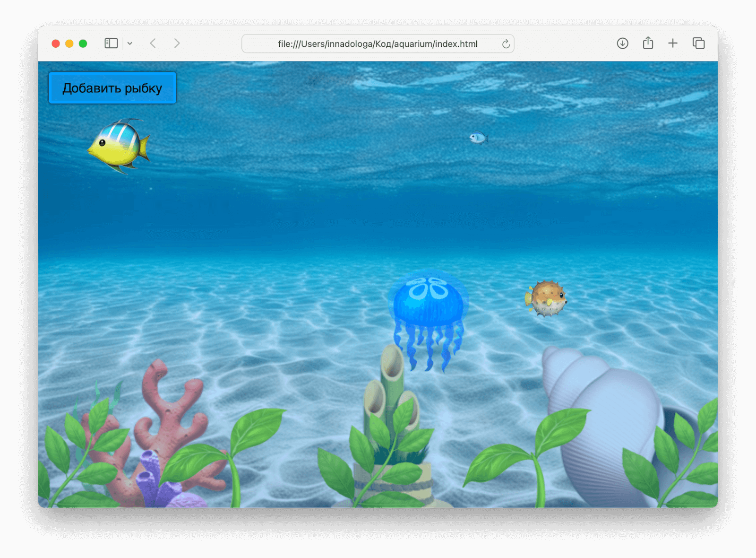Open the Share menu
Screen dimensions: 756x558
coord(648,44)
